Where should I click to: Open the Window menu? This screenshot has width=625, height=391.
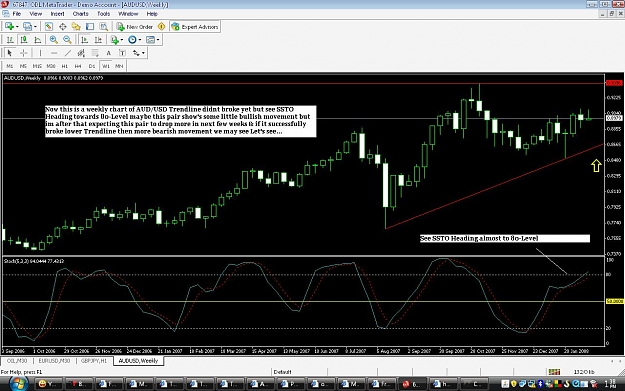point(128,14)
